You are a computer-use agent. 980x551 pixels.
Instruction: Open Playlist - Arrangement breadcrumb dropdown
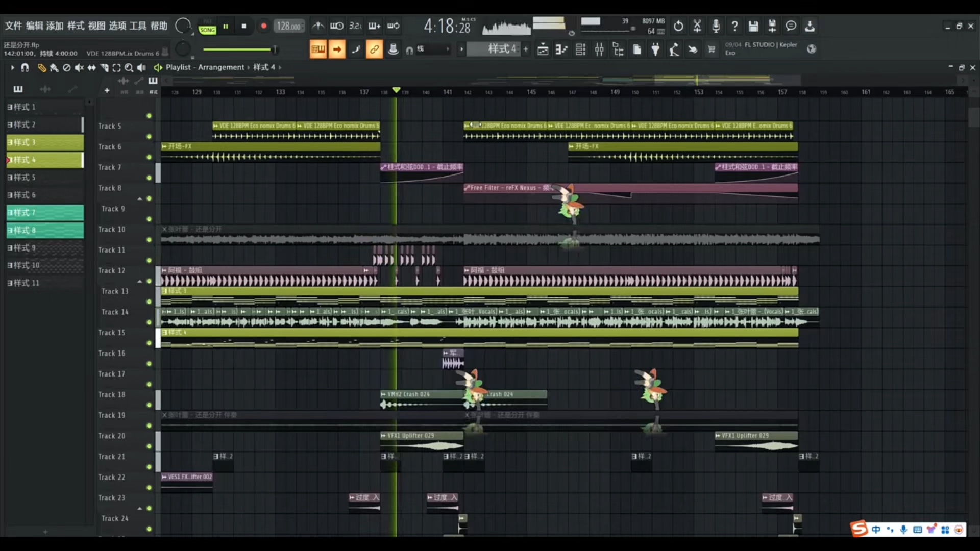coord(205,67)
